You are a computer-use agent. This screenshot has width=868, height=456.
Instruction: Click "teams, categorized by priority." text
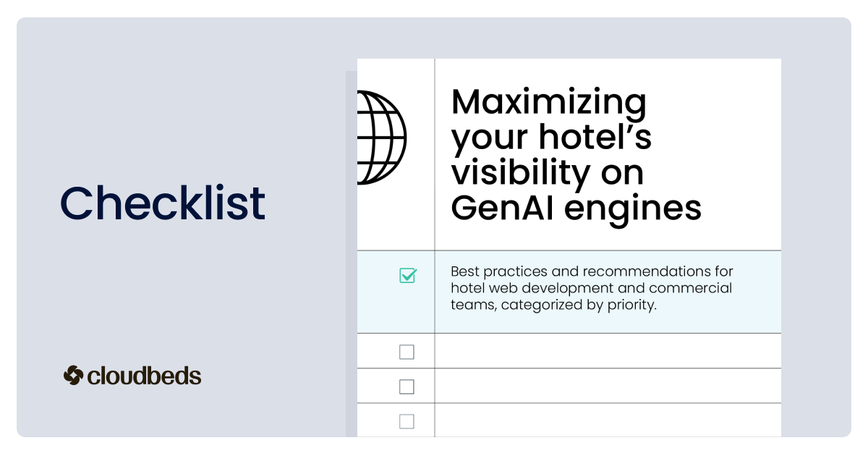553,305
